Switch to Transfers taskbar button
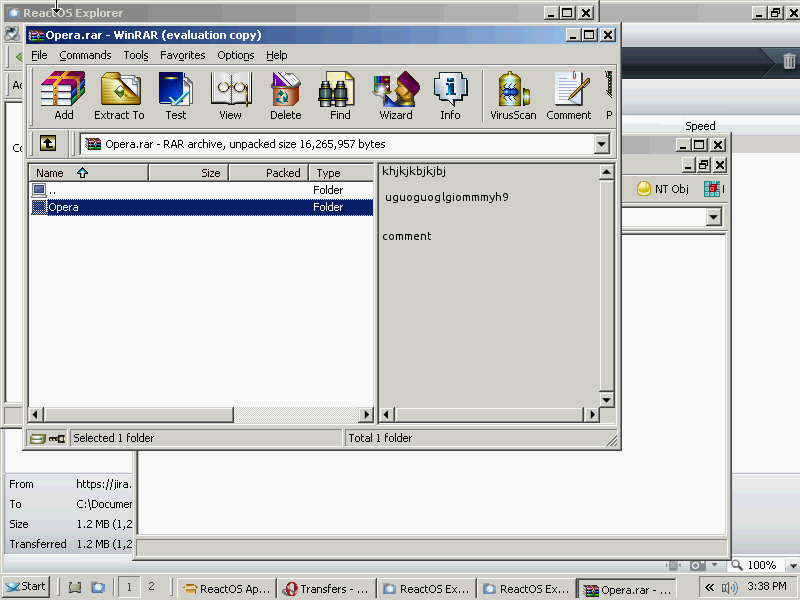 pos(327,589)
